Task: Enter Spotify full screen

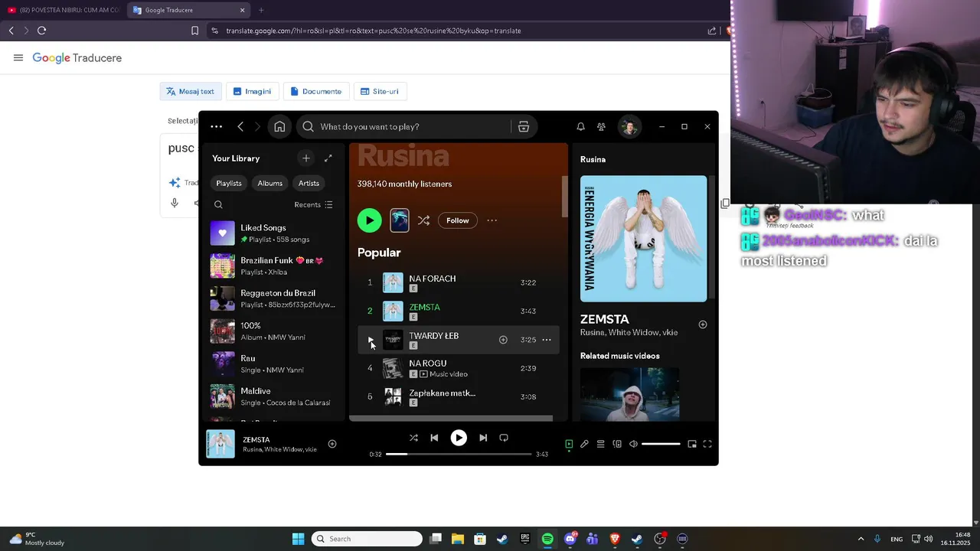Action: pyautogui.click(x=707, y=444)
